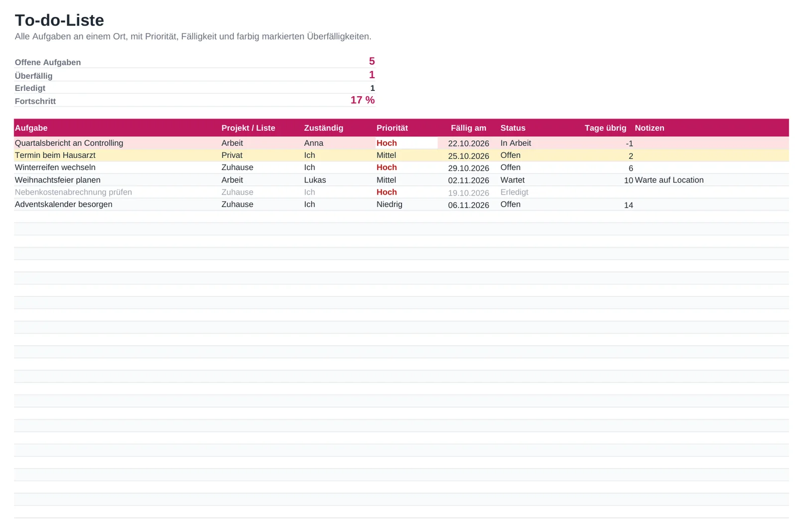Click the due date 22.10.2026
Image resolution: width=803 pixels, height=532 pixels.
tap(468, 143)
